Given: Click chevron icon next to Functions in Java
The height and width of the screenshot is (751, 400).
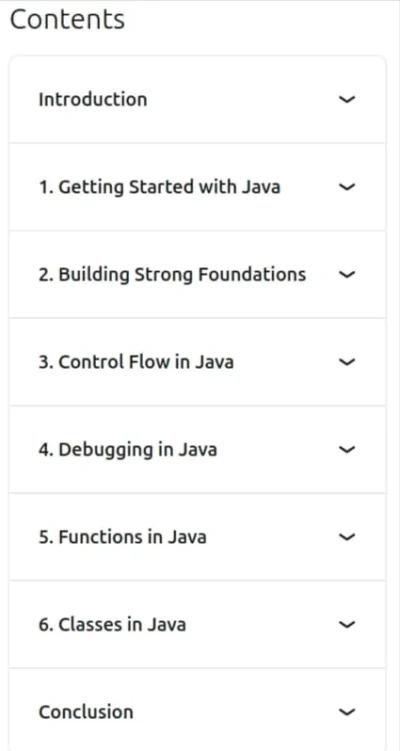Looking at the screenshot, I should pyautogui.click(x=347, y=537).
